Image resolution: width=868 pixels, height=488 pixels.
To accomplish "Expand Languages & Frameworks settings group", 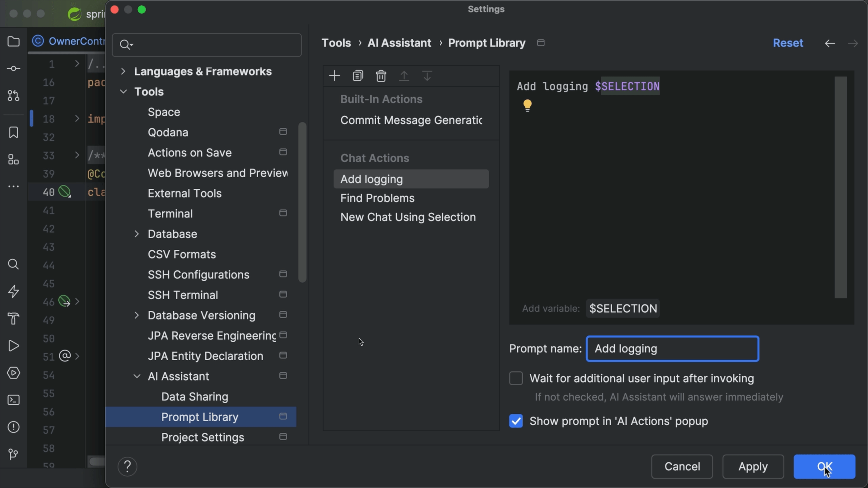I will click(x=123, y=71).
